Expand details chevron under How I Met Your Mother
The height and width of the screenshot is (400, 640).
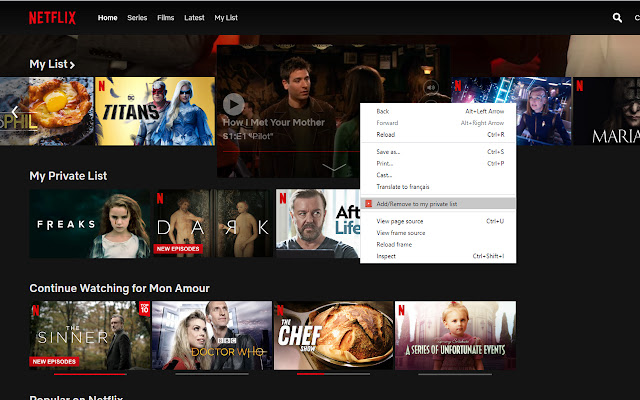pyautogui.click(x=334, y=167)
